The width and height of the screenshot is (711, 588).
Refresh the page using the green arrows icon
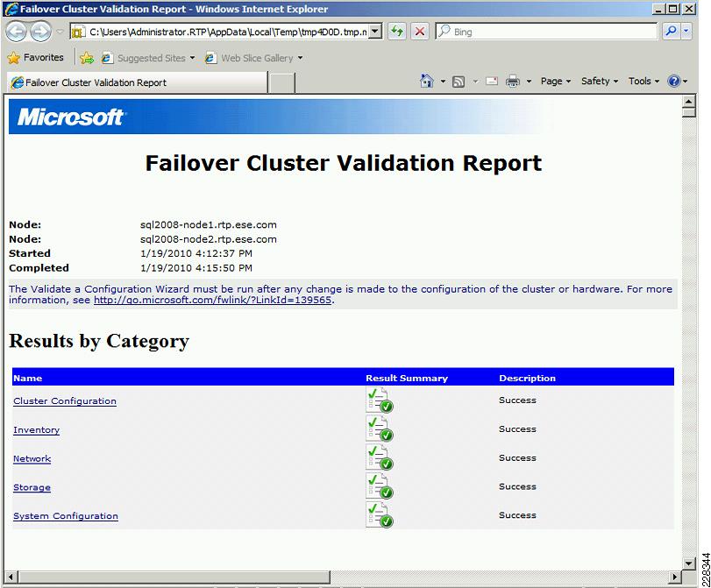click(x=397, y=32)
